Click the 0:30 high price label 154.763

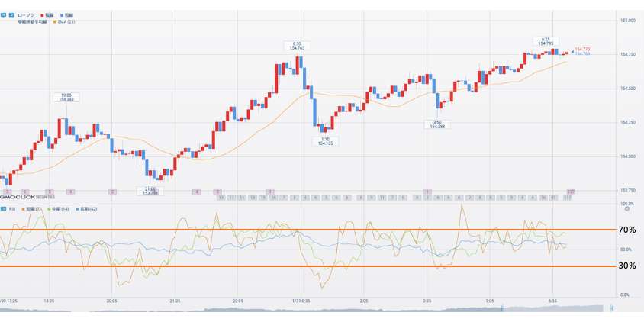pyautogui.click(x=298, y=46)
